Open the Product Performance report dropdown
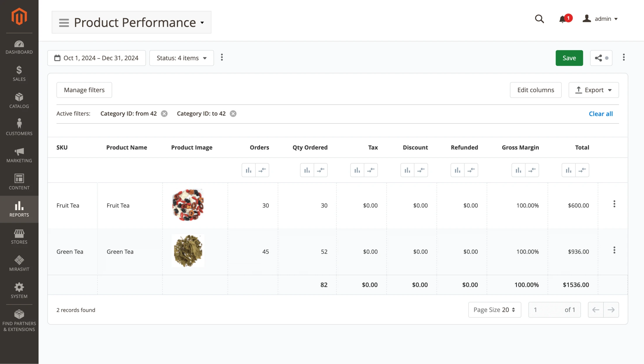Viewport: 644px width, 364px height. pyautogui.click(x=202, y=22)
